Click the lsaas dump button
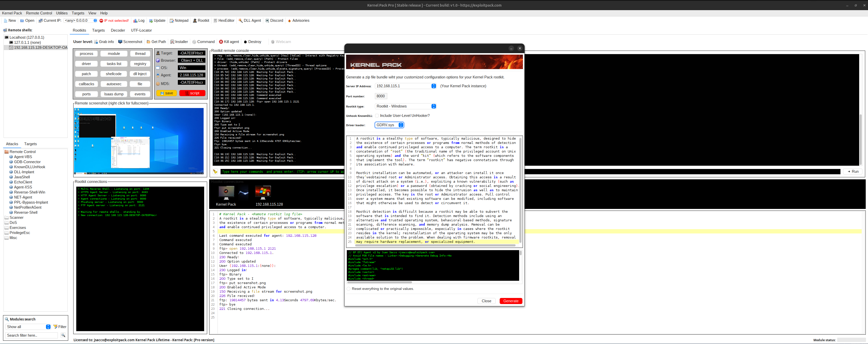The height and width of the screenshot is (344, 868). click(x=114, y=94)
